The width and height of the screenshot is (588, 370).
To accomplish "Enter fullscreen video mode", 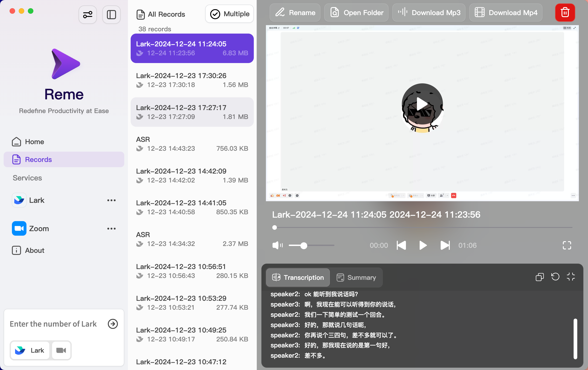I will tap(567, 245).
